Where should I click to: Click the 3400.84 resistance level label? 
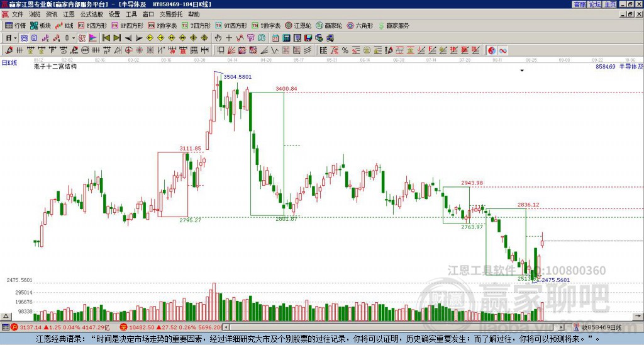(x=286, y=88)
